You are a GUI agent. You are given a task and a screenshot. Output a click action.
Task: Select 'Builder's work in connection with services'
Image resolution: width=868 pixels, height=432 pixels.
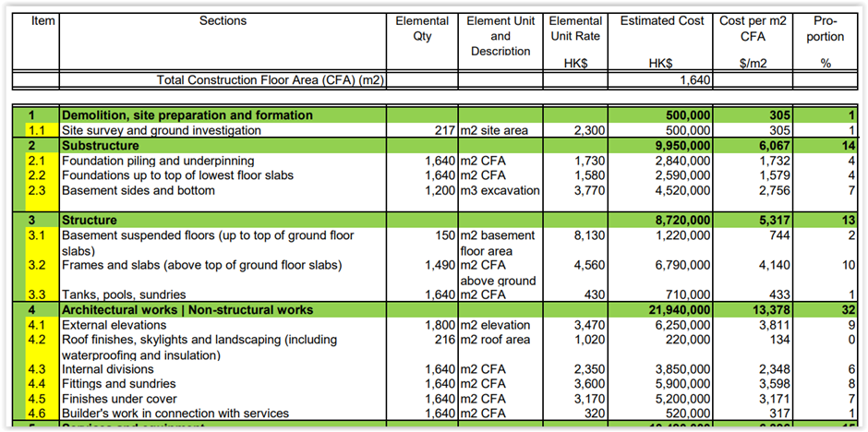(x=175, y=414)
